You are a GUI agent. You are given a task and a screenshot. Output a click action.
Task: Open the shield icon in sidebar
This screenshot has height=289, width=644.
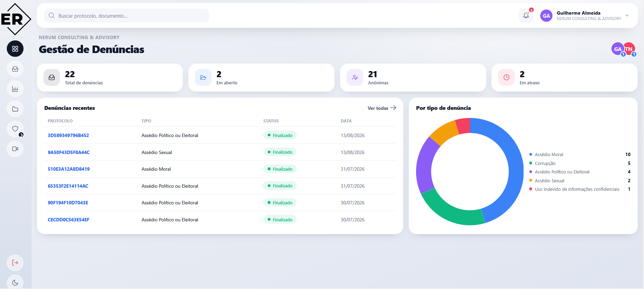tap(15, 129)
